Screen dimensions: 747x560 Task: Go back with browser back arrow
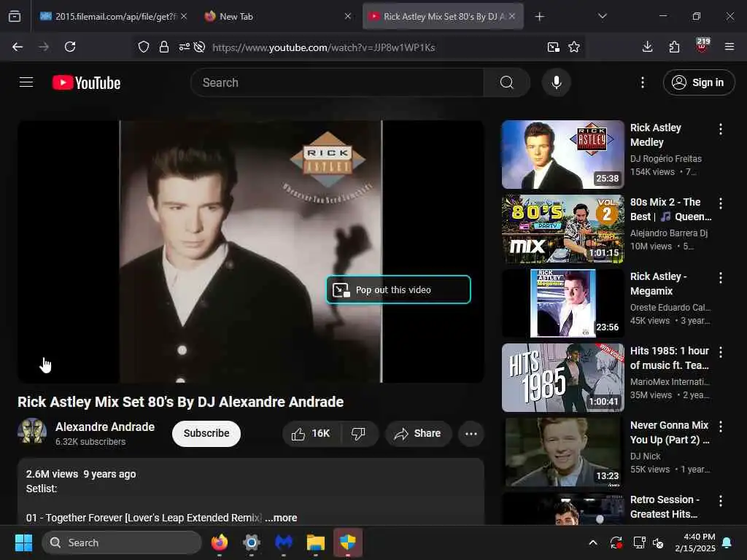[x=18, y=47]
